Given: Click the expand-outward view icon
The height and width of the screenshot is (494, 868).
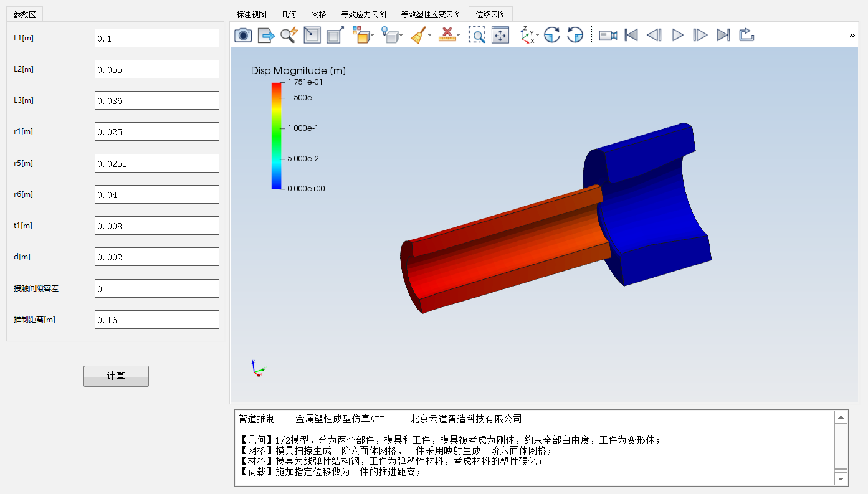Looking at the screenshot, I should tap(335, 35).
